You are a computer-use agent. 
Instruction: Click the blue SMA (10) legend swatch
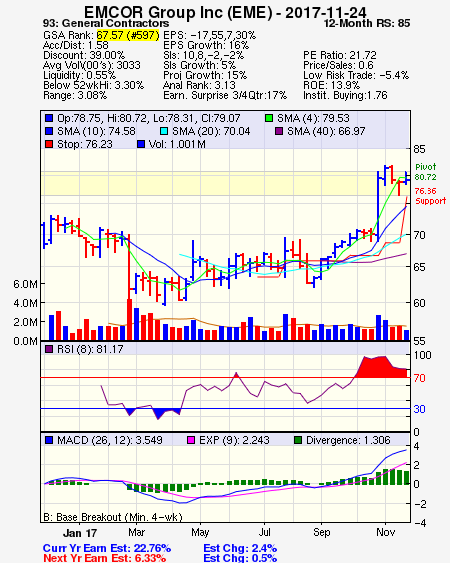pos(49,131)
